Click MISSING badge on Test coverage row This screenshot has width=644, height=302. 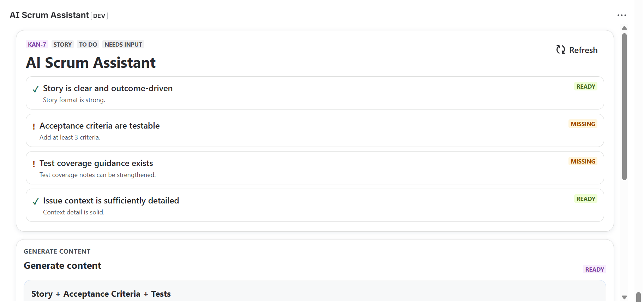pyautogui.click(x=583, y=161)
